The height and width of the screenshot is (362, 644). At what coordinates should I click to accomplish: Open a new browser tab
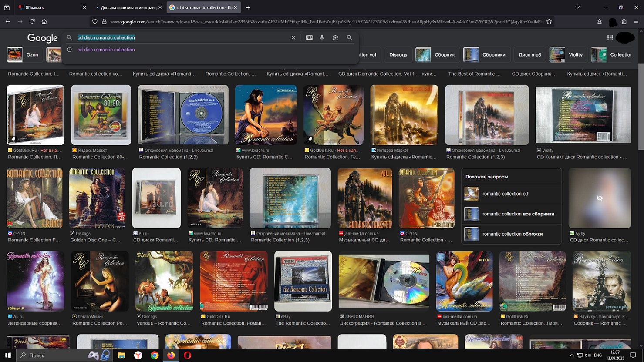click(x=248, y=7)
